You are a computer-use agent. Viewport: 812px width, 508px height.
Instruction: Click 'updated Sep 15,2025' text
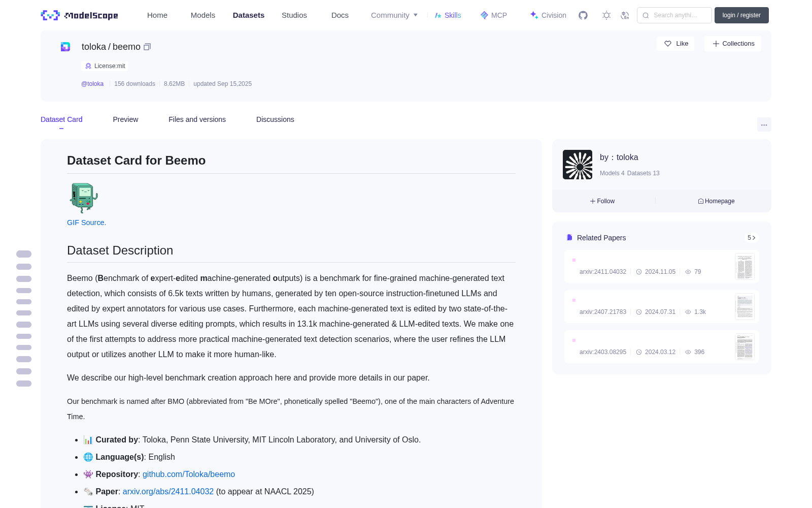pos(222,84)
